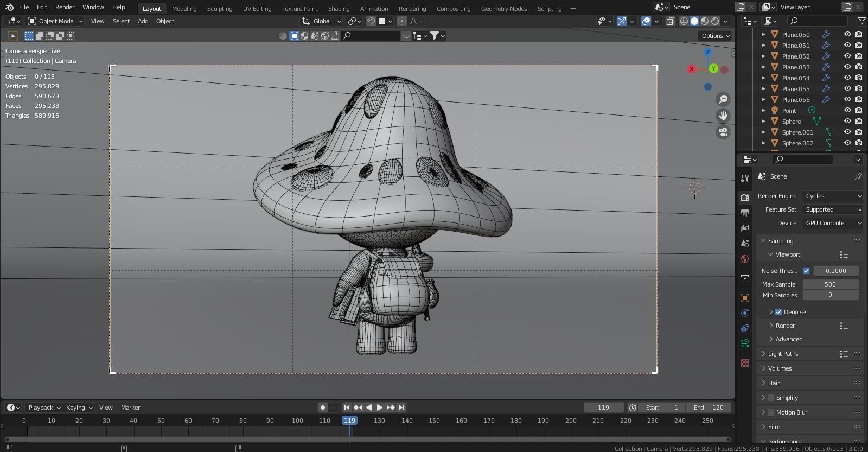
Task: Hide Sphere.001 in viewport with eye icon
Action: pyautogui.click(x=847, y=132)
